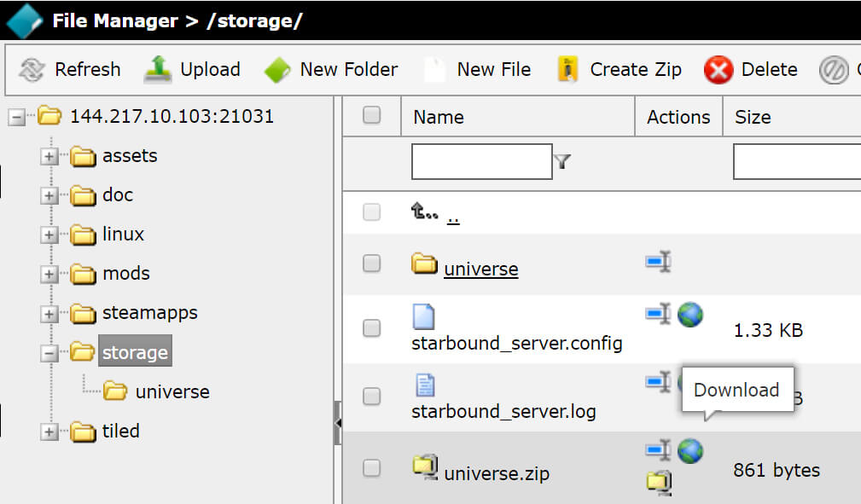The image size is (861, 504).
Task: Collapse the 144.217.10.103:21031 root node
Action: [x=17, y=117]
